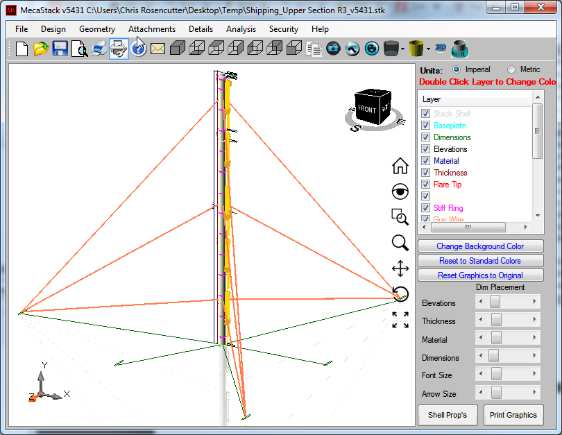Click the Font Size slider thumb

coord(496,374)
